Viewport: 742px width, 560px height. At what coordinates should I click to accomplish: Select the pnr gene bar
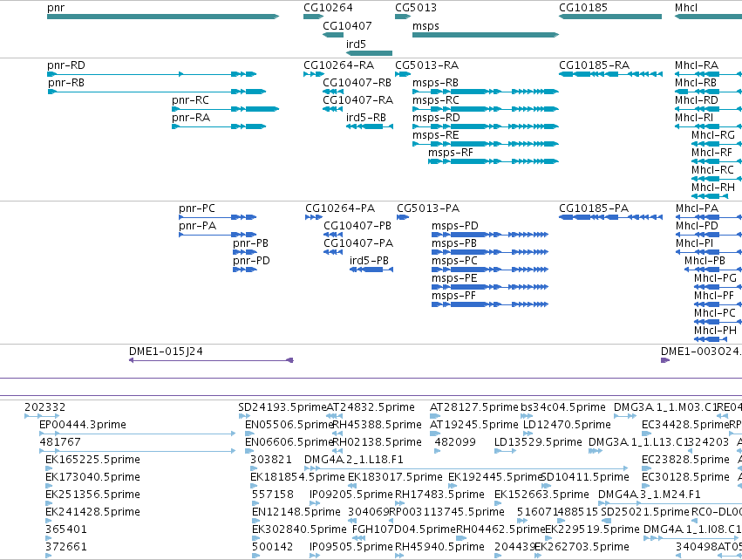(163, 17)
